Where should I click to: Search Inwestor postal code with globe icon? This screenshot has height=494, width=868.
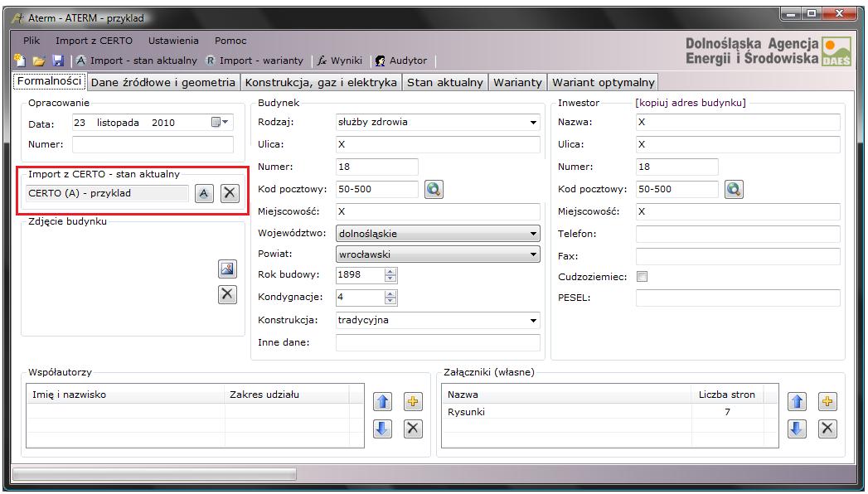[x=734, y=189]
